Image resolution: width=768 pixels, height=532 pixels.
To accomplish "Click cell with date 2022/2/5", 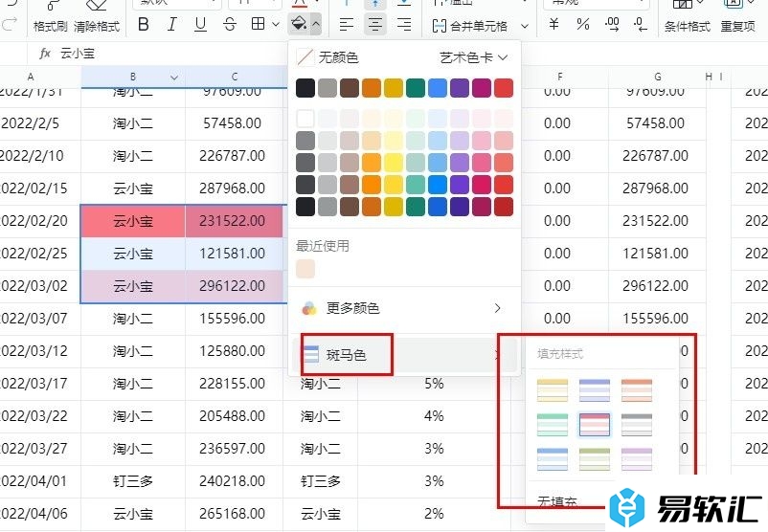I will click(x=40, y=123).
